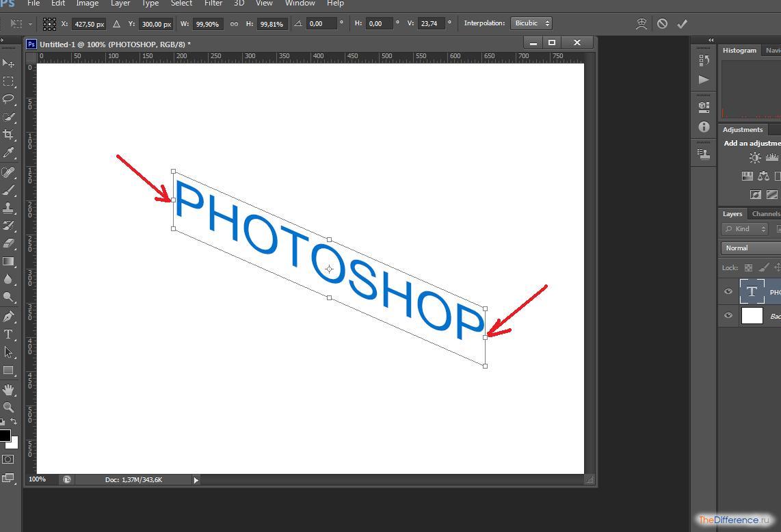Select the Horizontal Type tool
This screenshot has width=781, height=532.
tap(9, 334)
